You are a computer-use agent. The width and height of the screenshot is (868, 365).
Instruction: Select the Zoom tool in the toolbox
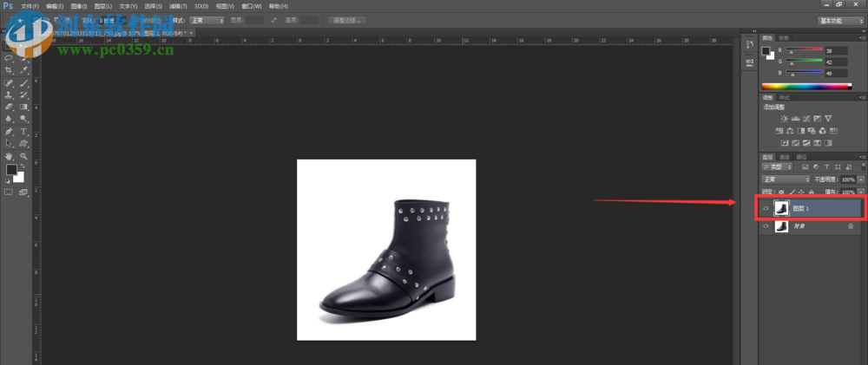pyautogui.click(x=23, y=156)
